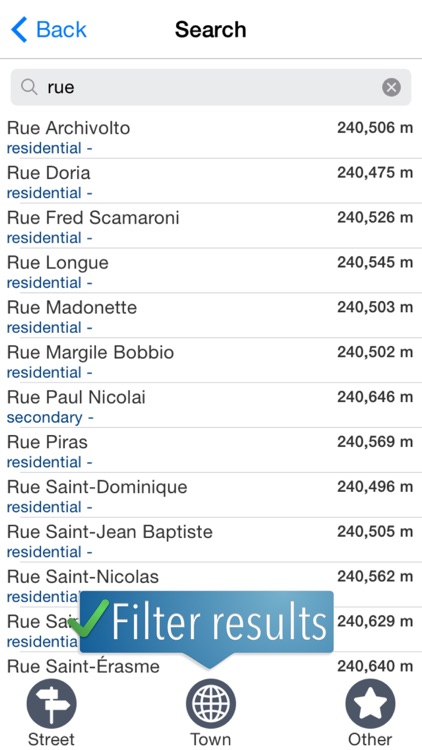This screenshot has height=750, width=422.
Task: Choose Rue Saint-Dominique from the list
Action: pyautogui.click(x=211, y=496)
